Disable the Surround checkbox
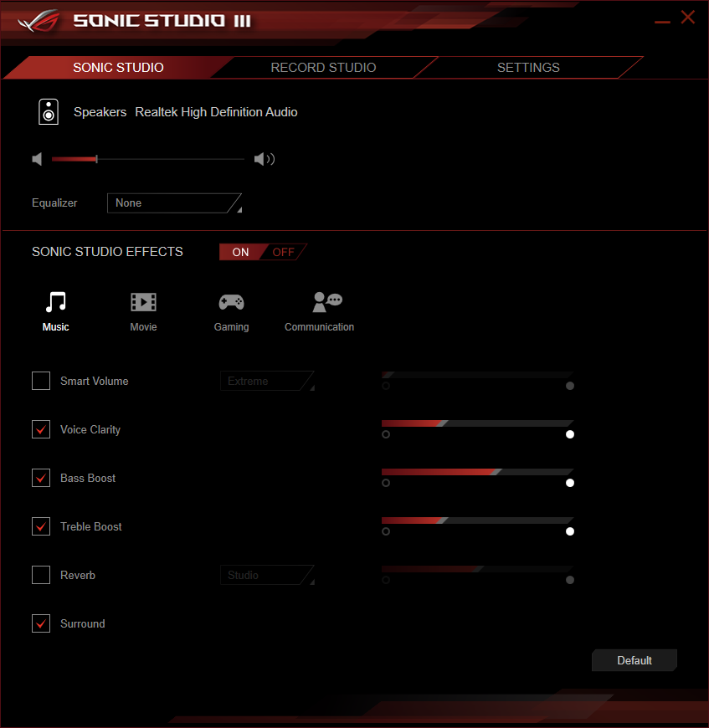Viewport: 709px width, 728px height. [41, 623]
